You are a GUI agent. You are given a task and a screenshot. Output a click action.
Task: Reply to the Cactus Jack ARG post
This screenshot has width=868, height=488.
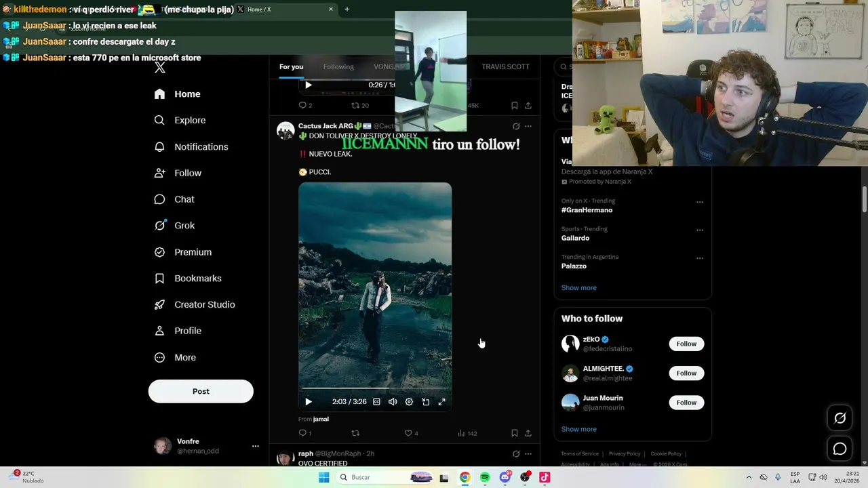(305, 433)
